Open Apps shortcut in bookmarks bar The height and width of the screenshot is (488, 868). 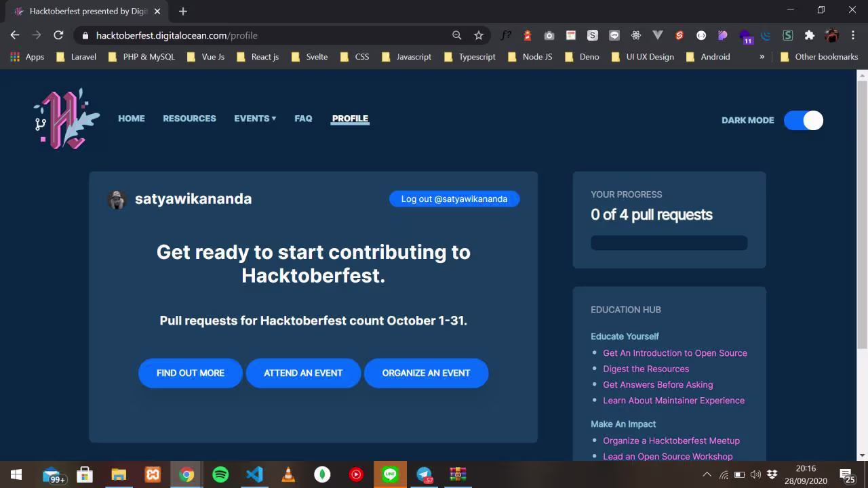point(27,57)
